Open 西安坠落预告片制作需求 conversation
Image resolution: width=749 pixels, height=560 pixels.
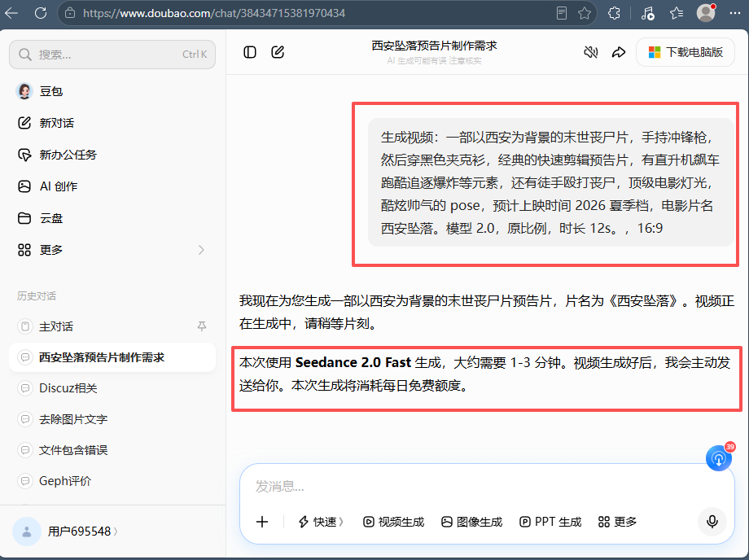112,357
